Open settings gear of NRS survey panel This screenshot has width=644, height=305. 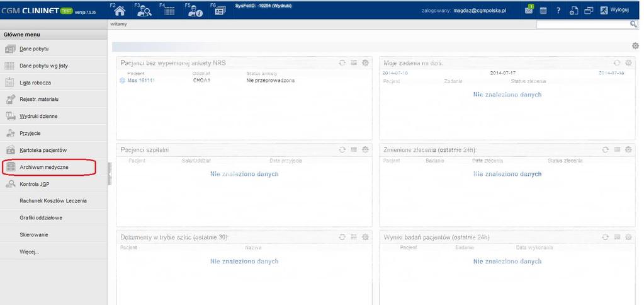[365, 63]
